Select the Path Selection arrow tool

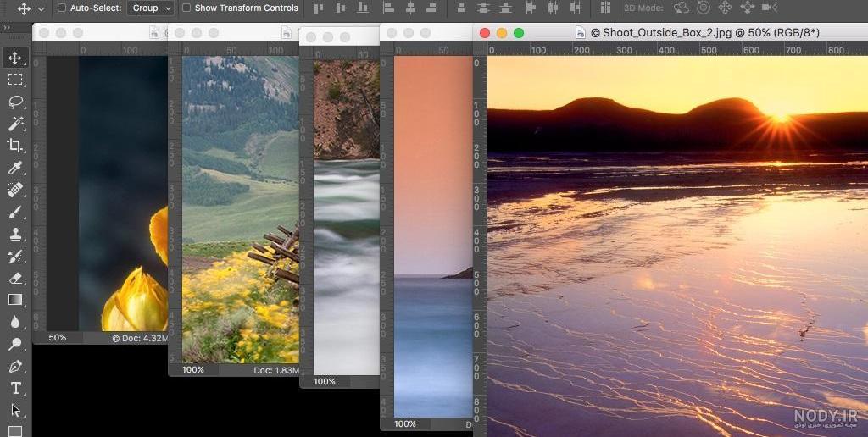point(15,411)
